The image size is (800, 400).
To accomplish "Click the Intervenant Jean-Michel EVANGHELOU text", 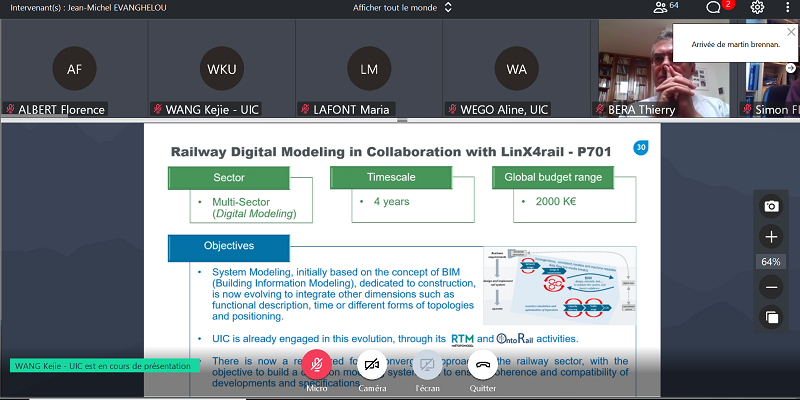I will 88,8.
